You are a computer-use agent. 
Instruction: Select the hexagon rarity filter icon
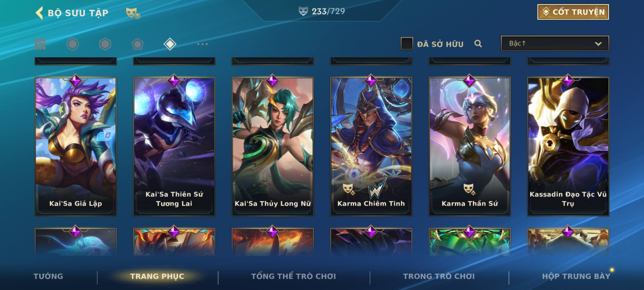pyautogui.click(x=105, y=44)
